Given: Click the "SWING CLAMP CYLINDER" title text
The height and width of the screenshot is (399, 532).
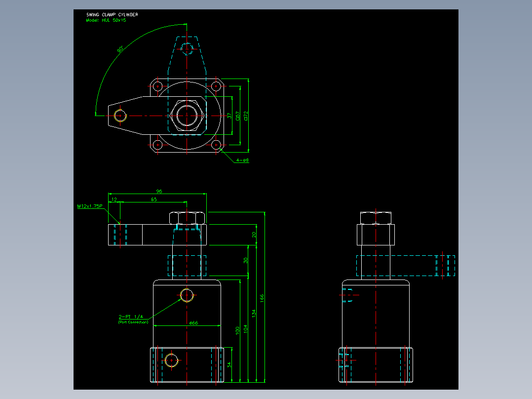Looking at the screenshot, I should (113, 15).
